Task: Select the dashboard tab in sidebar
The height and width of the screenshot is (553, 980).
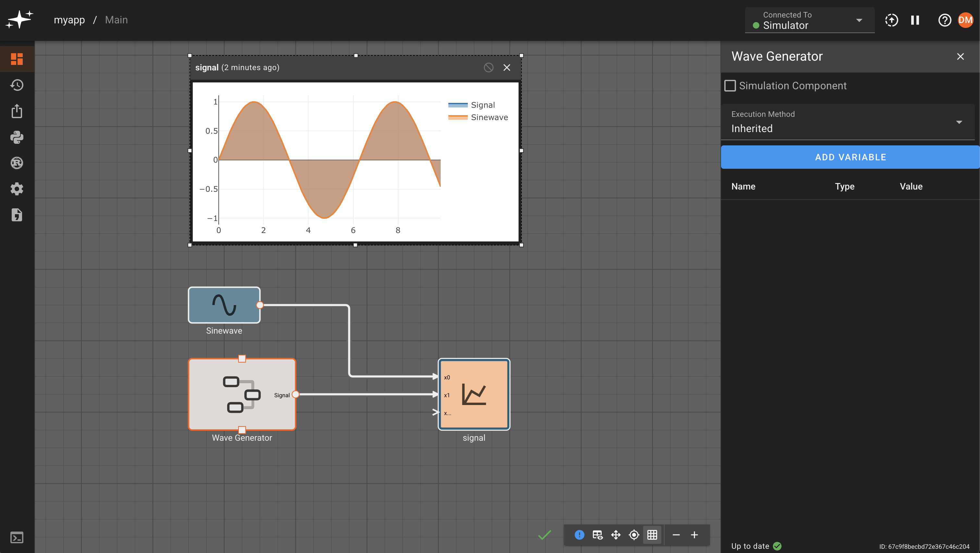Action: [x=17, y=59]
